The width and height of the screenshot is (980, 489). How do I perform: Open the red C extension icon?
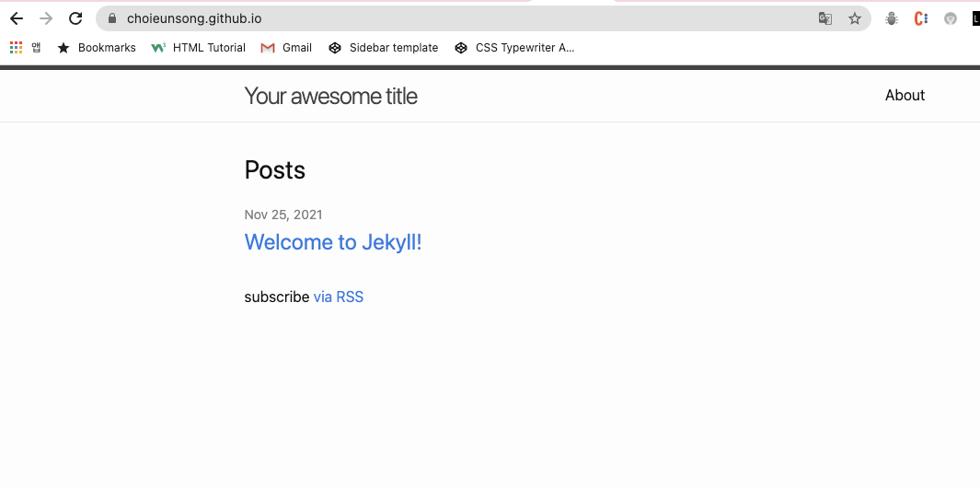(920, 18)
